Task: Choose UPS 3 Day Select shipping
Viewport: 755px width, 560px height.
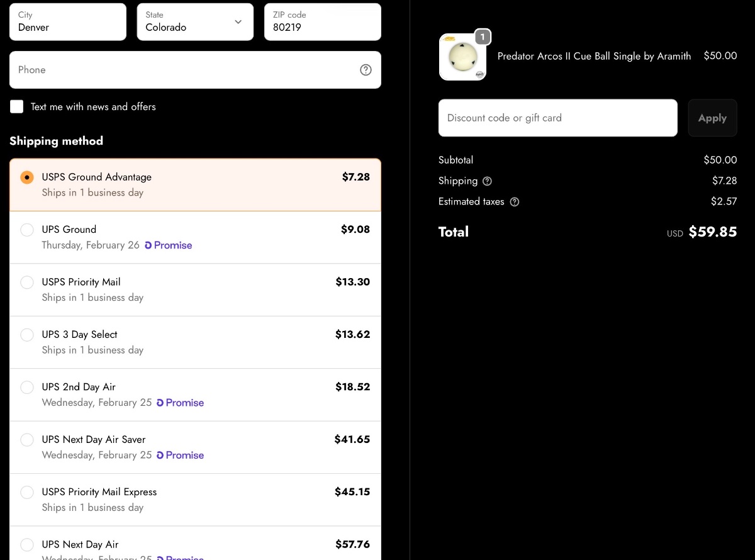Action: [27, 335]
